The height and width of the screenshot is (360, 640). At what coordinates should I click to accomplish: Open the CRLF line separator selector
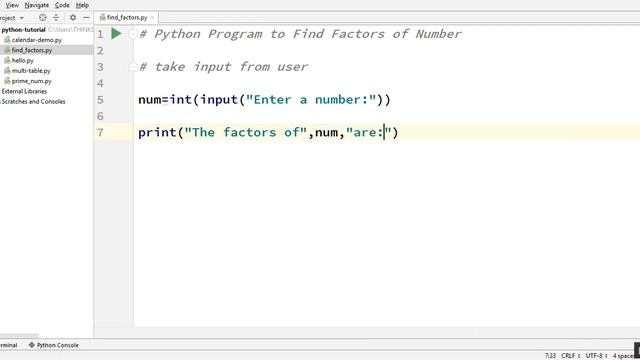click(x=570, y=356)
